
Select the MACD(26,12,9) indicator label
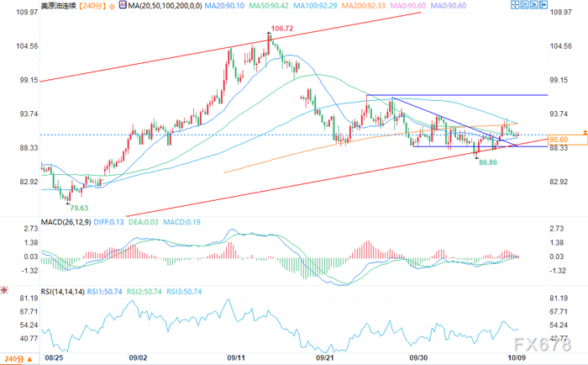66,222
